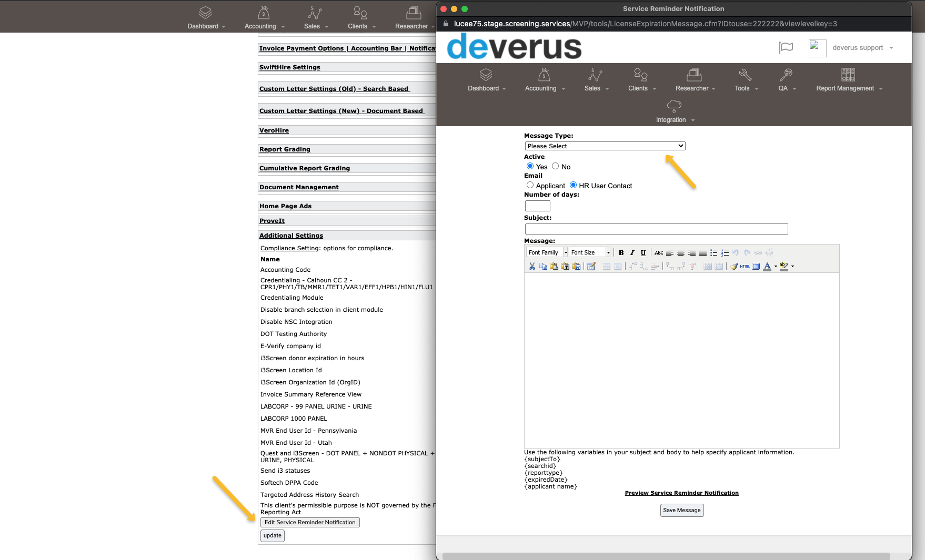Open the Report Grading section
Image resolution: width=925 pixels, height=560 pixels.
(285, 149)
